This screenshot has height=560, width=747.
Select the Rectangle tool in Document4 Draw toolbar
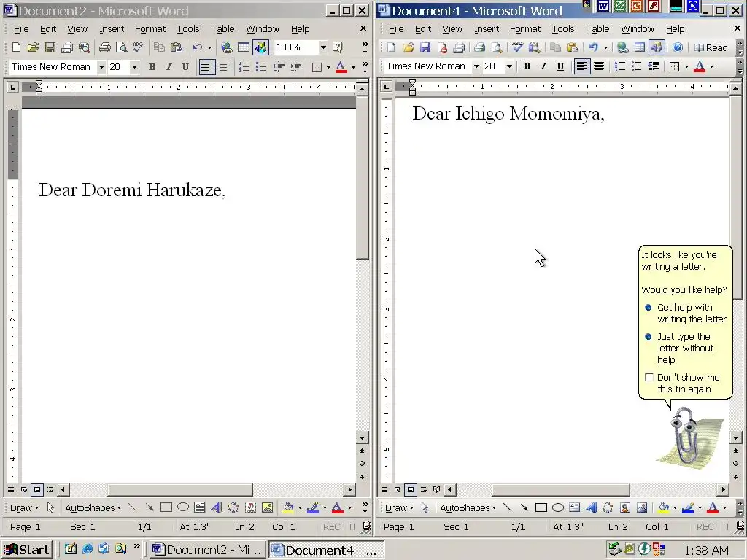[541, 507]
